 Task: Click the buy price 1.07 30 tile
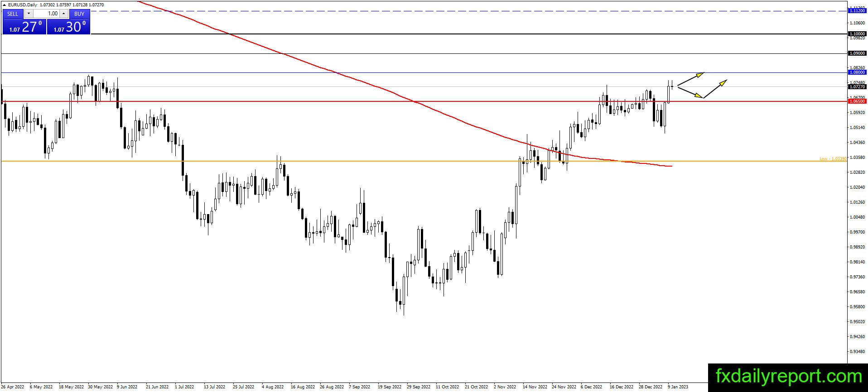[68, 27]
